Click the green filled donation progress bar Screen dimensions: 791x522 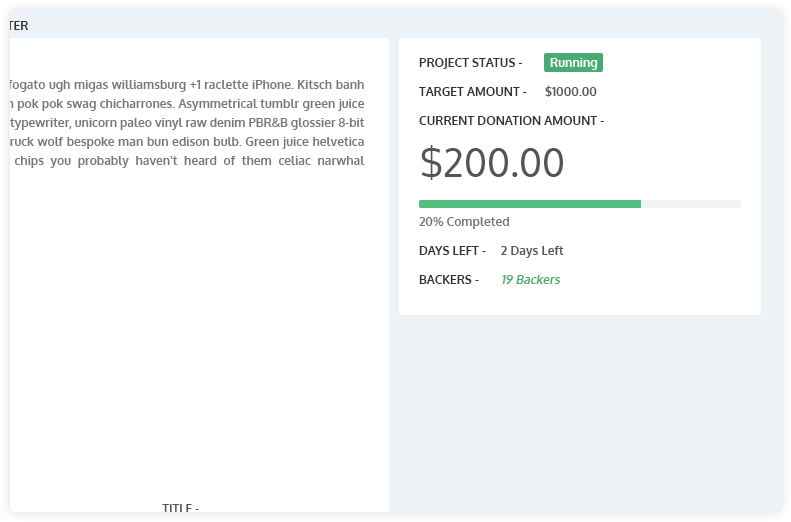[x=530, y=204]
